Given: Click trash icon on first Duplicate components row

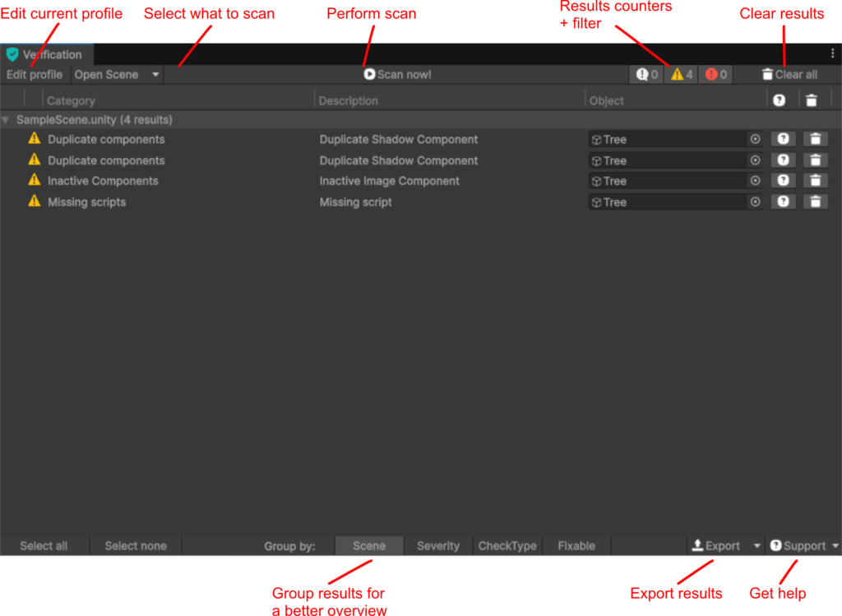Looking at the screenshot, I should pyautogui.click(x=815, y=140).
